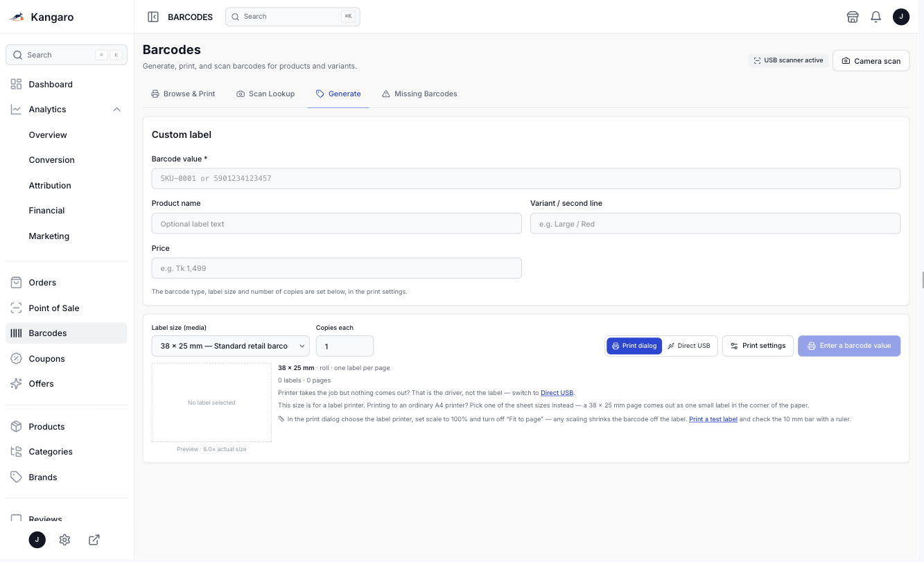The width and height of the screenshot is (924, 562).
Task: Select the Generate tab
Action: click(338, 94)
